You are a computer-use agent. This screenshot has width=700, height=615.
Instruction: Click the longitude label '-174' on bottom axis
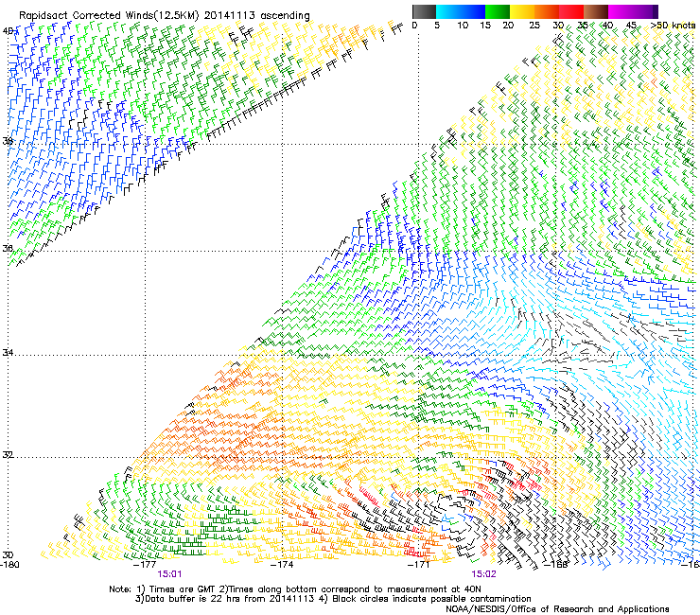tap(282, 565)
